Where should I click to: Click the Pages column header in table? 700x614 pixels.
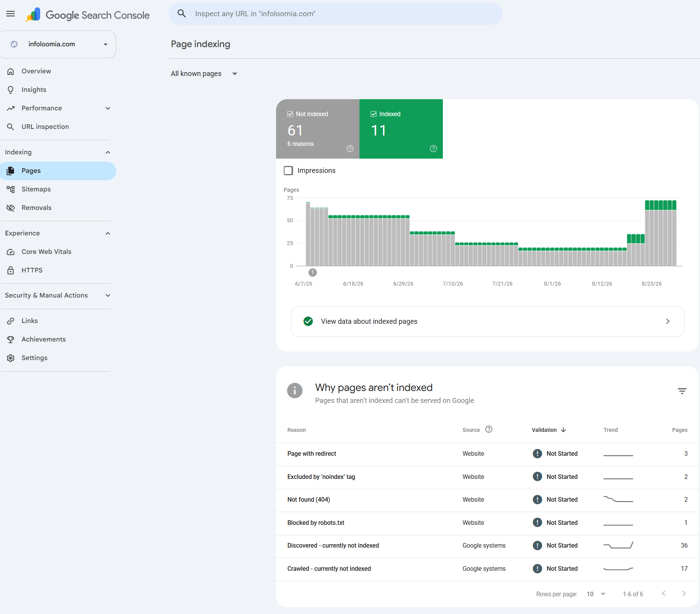click(x=680, y=430)
